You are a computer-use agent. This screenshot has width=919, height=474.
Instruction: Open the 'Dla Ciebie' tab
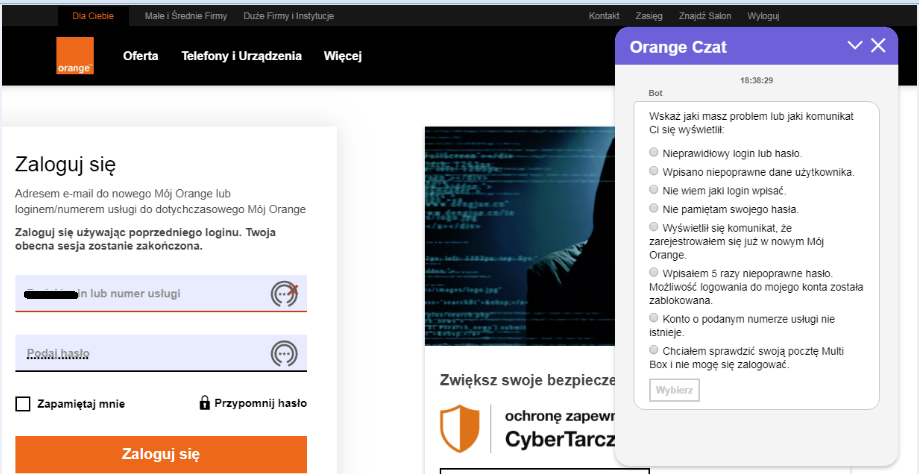(93, 16)
